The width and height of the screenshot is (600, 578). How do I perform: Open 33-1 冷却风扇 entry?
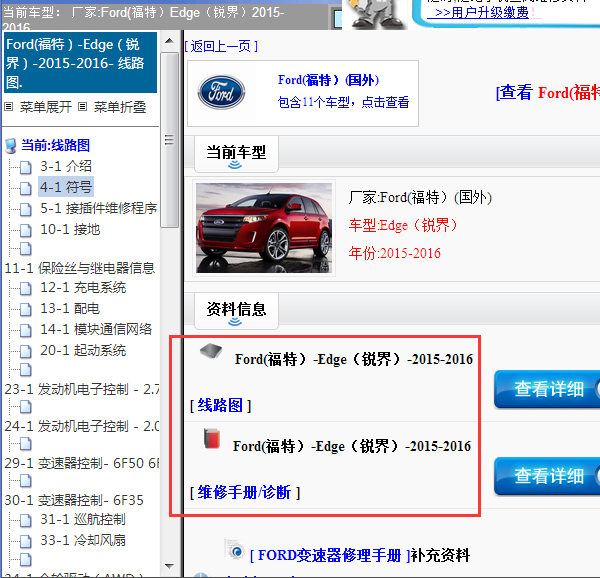[83, 541]
